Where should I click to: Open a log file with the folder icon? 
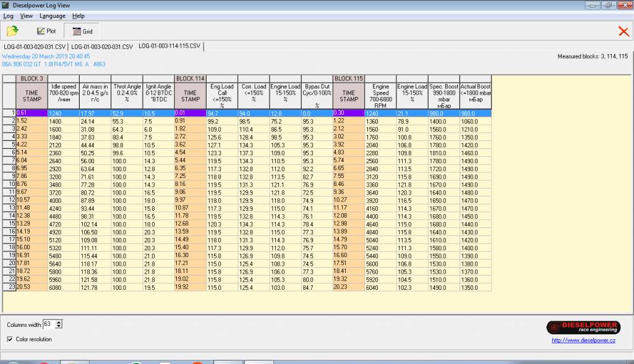click(x=12, y=31)
